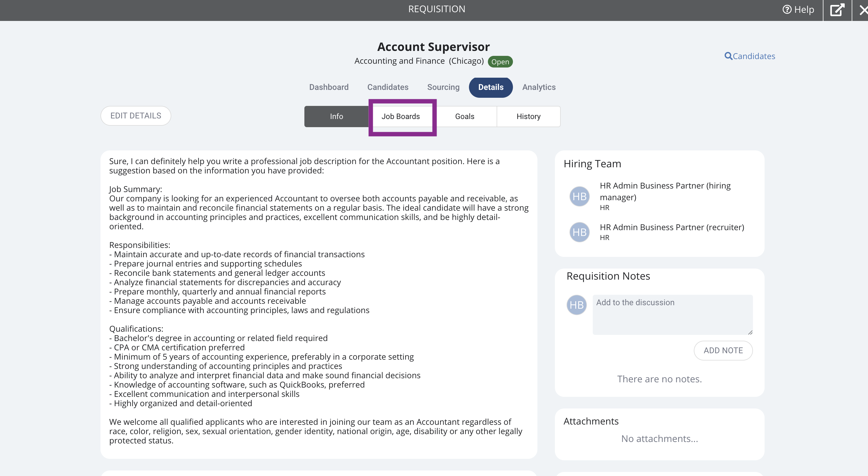868x476 pixels.
Task: Open the Candidates tab
Action: (x=387, y=87)
